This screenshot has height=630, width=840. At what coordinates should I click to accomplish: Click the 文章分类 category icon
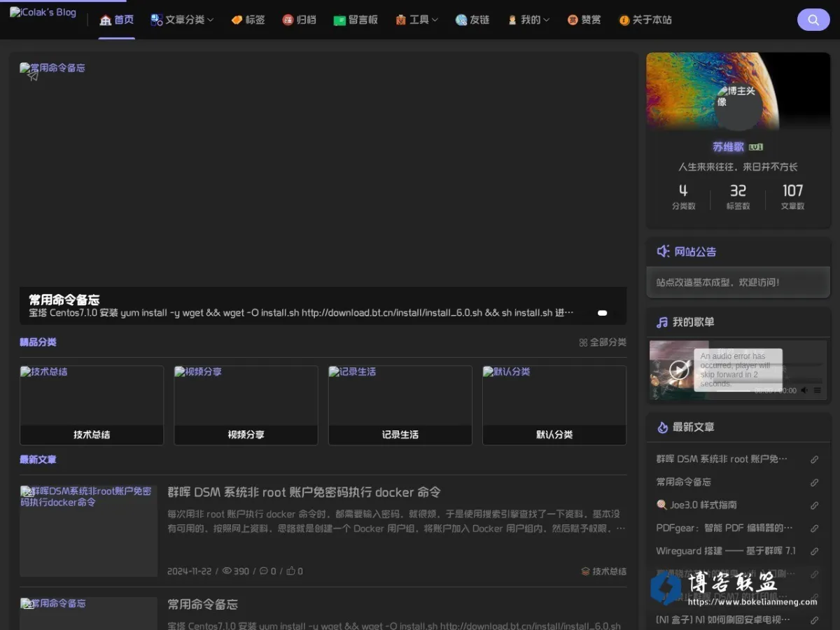[x=157, y=20]
